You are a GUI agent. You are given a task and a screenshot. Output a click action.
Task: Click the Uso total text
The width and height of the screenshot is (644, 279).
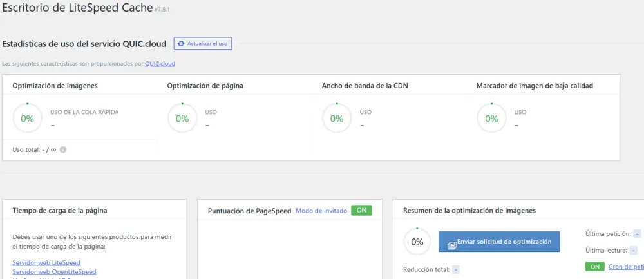coord(34,150)
